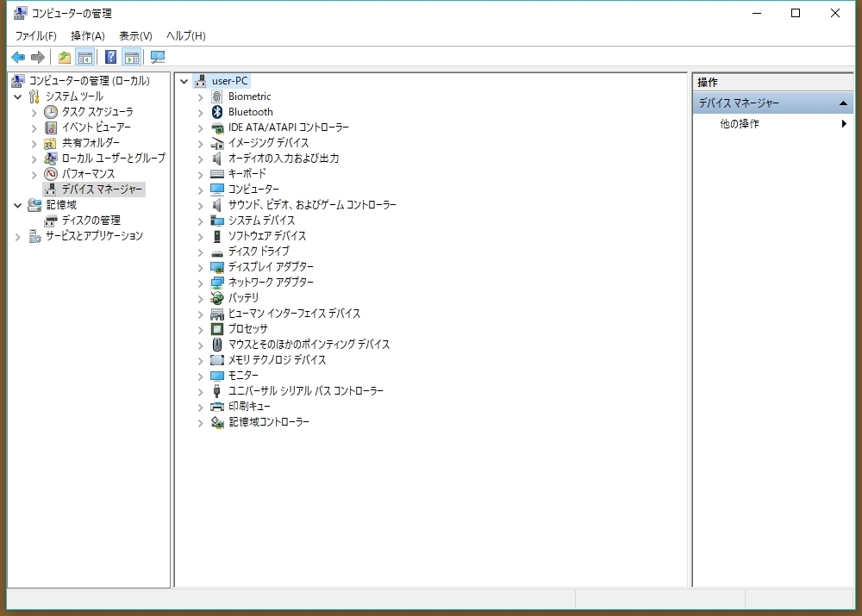The width and height of the screenshot is (862, 616).
Task: Click the battery icon next to バッテリ
Action: click(215, 298)
